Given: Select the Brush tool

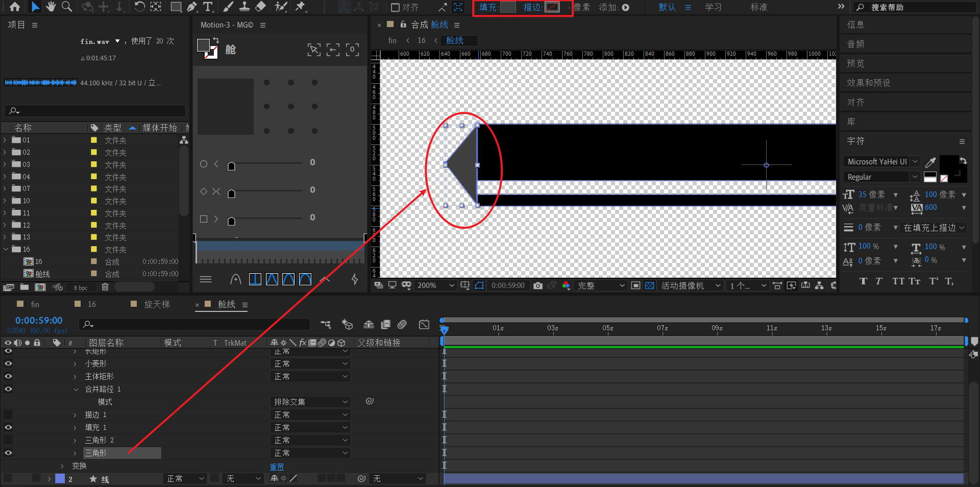Looking at the screenshot, I should point(228,7).
